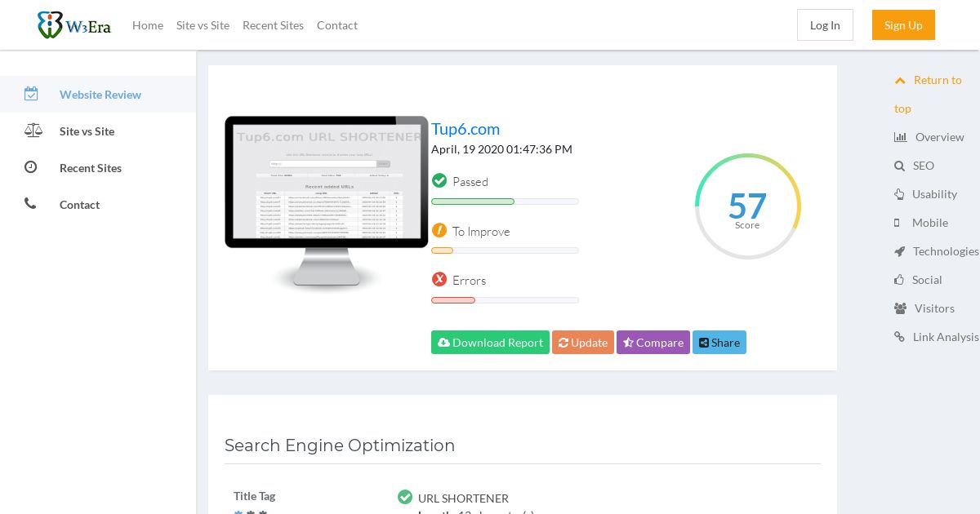This screenshot has height=514, width=980.
Task: Select Site vs Site in the sidebar
Action: point(87,131)
